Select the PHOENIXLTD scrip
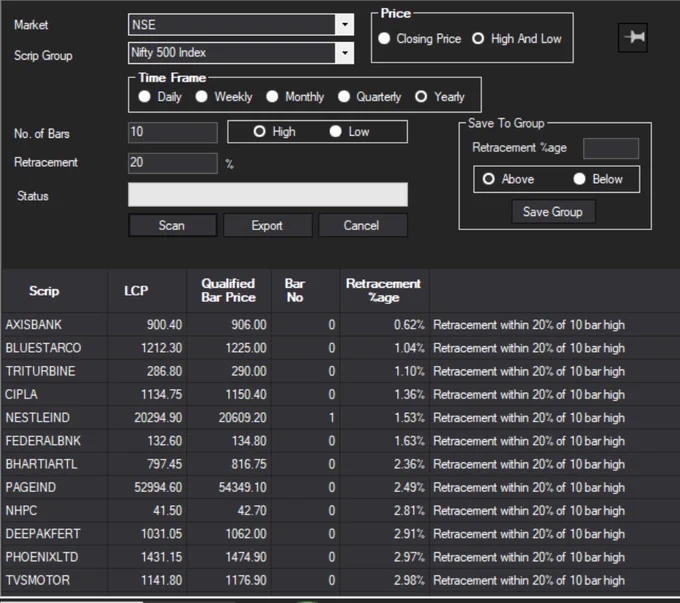This screenshot has width=680, height=603. tap(42, 557)
